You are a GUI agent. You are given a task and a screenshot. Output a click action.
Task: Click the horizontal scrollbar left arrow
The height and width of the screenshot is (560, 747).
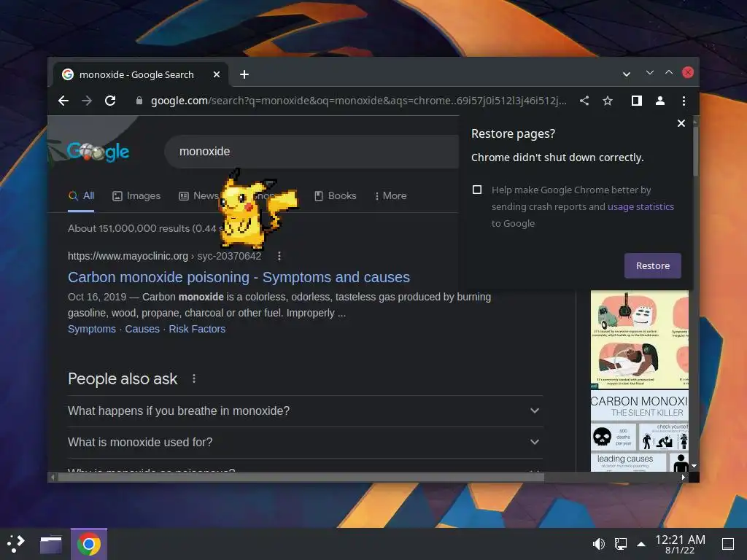[x=53, y=477]
